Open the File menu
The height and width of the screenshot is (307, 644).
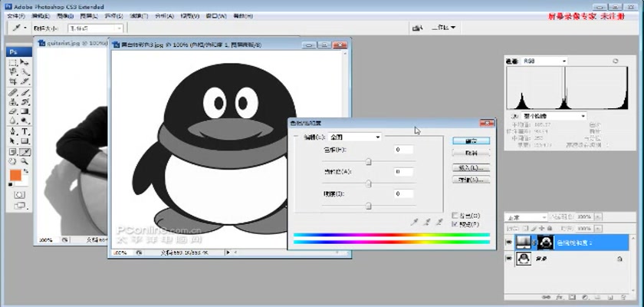point(16,16)
